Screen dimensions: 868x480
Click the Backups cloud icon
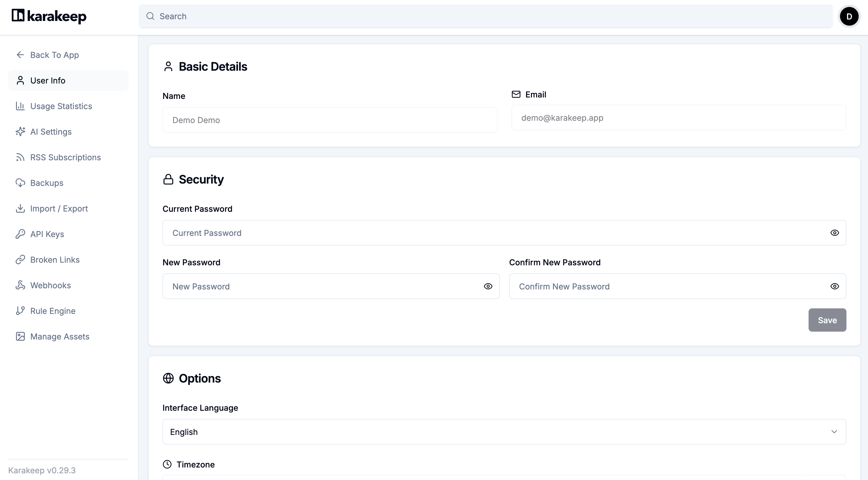click(x=20, y=183)
